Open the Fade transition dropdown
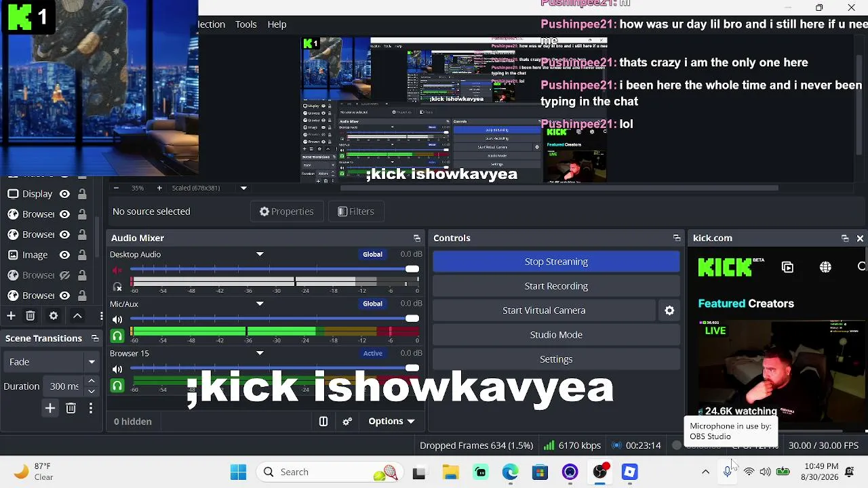The width and height of the screenshot is (868, 488). (x=52, y=362)
